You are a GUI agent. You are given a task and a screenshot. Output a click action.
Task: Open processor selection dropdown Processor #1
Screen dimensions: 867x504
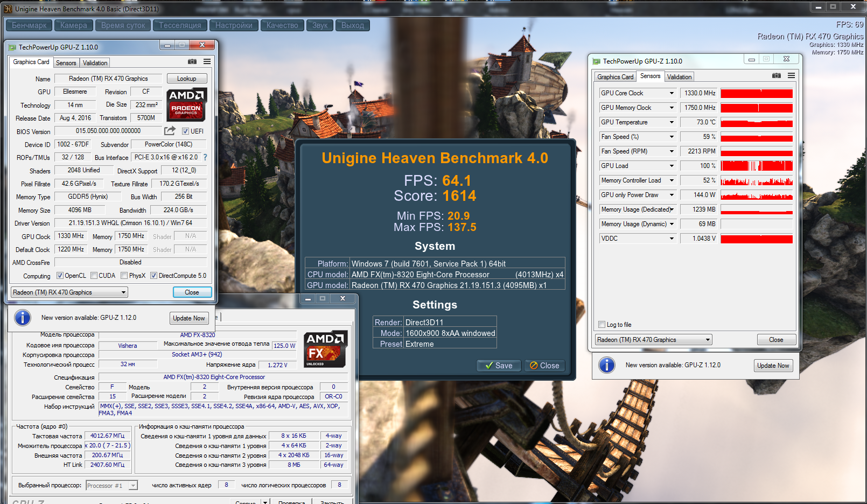click(112, 486)
